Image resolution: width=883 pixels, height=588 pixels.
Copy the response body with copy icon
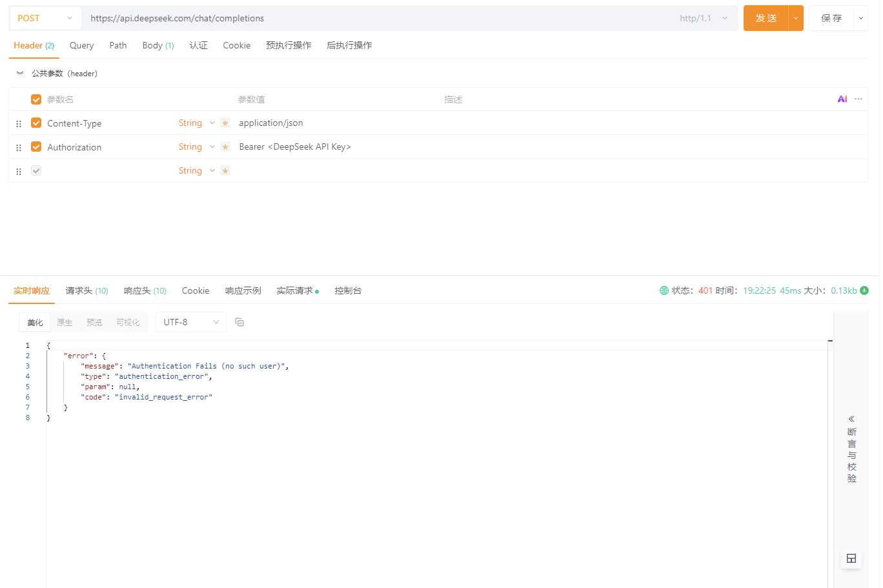coord(239,322)
